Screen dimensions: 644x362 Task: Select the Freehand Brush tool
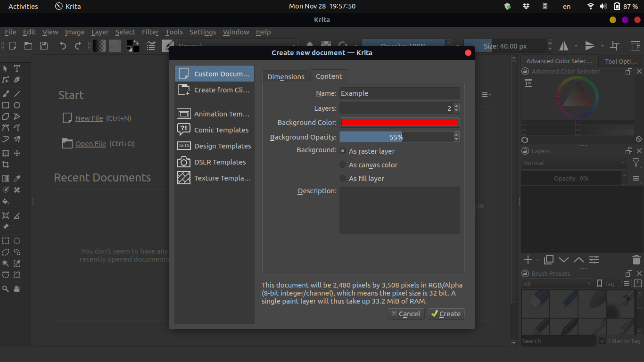tap(5, 93)
